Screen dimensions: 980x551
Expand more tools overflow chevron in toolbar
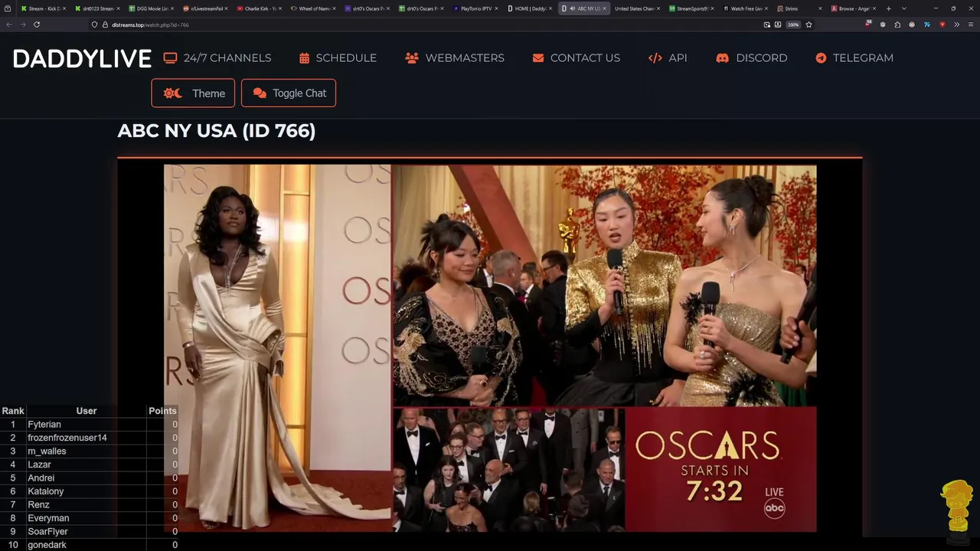[956, 24]
